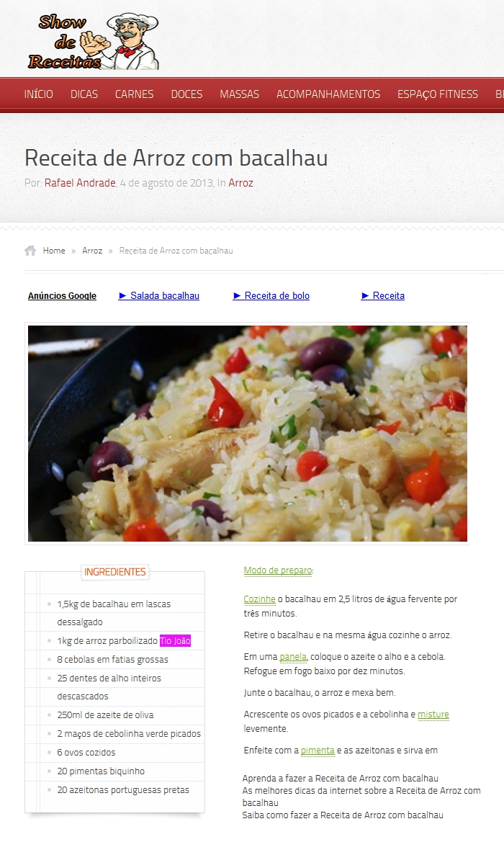
Task: Open the INÍCIO menu item
Action: tap(39, 94)
